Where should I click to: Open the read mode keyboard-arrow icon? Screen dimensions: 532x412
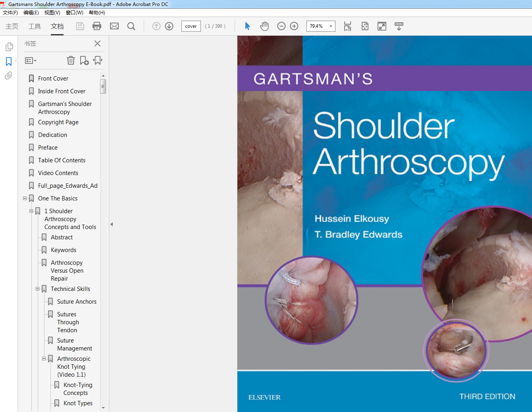click(399, 26)
